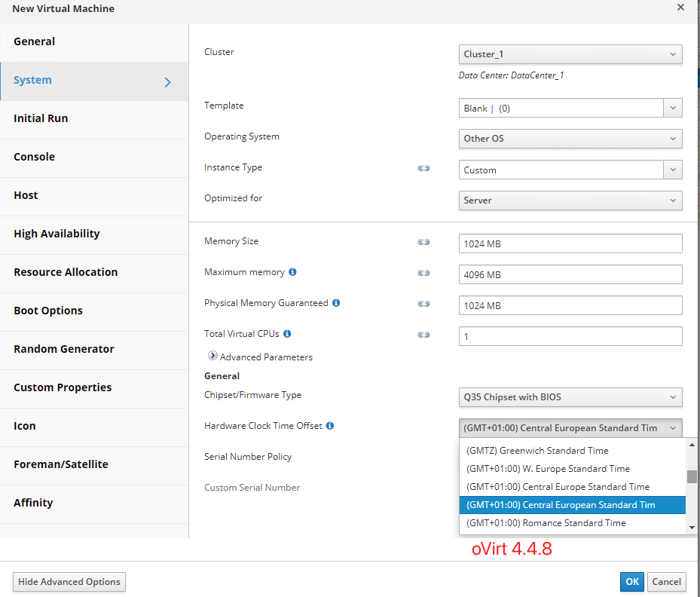The width and height of the screenshot is (700, 597).
Task: Click info icon beside Total Virtual CPUs label
Action: click(287, 334)
